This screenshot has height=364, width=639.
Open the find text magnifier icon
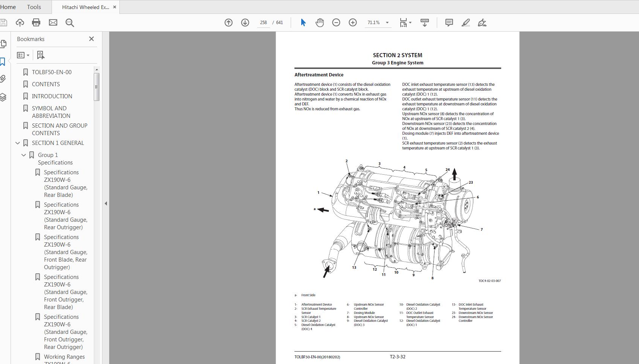pyautogui.click(x=70, y=23)
